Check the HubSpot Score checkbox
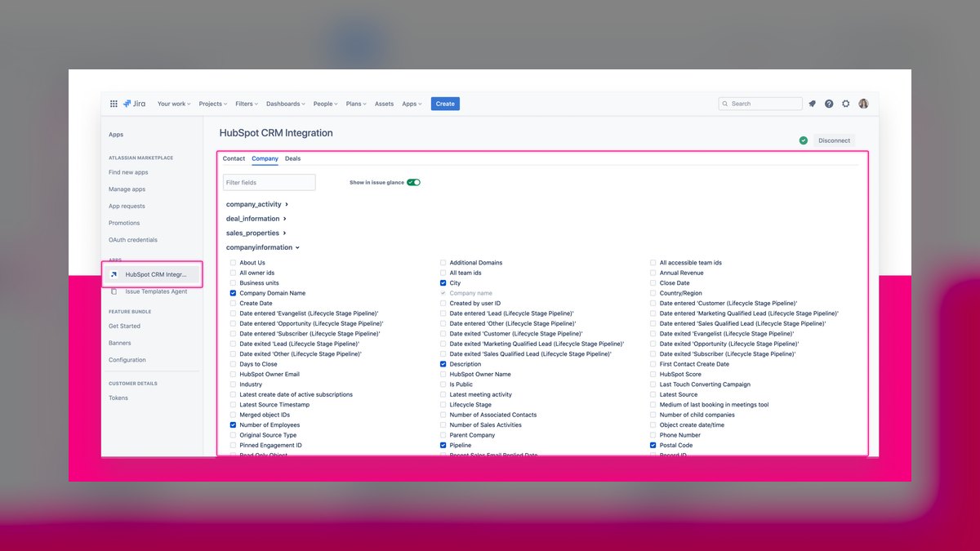Image resolution: width=980 pixels, height=551 pixels. click(653, 375)
